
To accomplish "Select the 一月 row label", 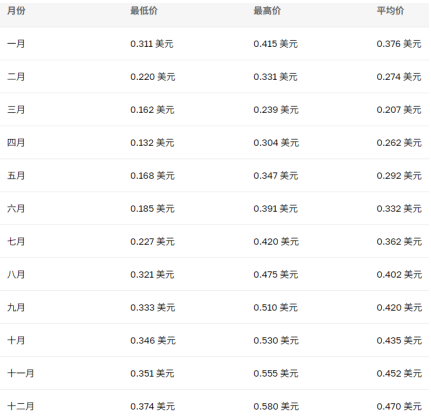I will coord(16,44).
